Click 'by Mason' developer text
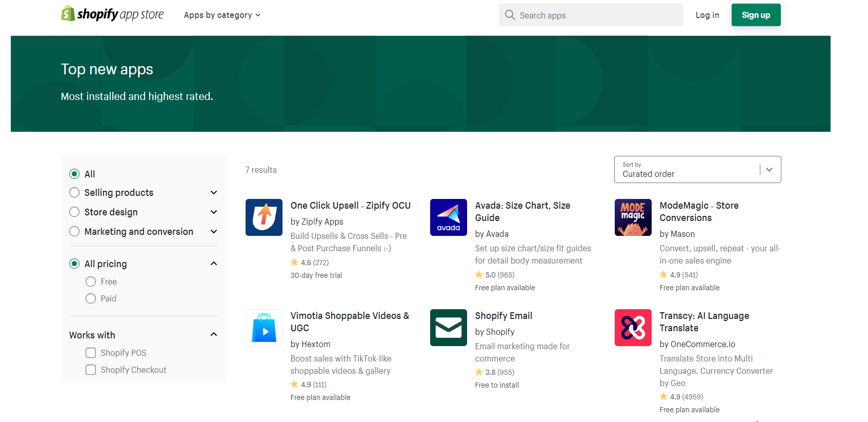The image size is (868, 422). coord(677,234)
